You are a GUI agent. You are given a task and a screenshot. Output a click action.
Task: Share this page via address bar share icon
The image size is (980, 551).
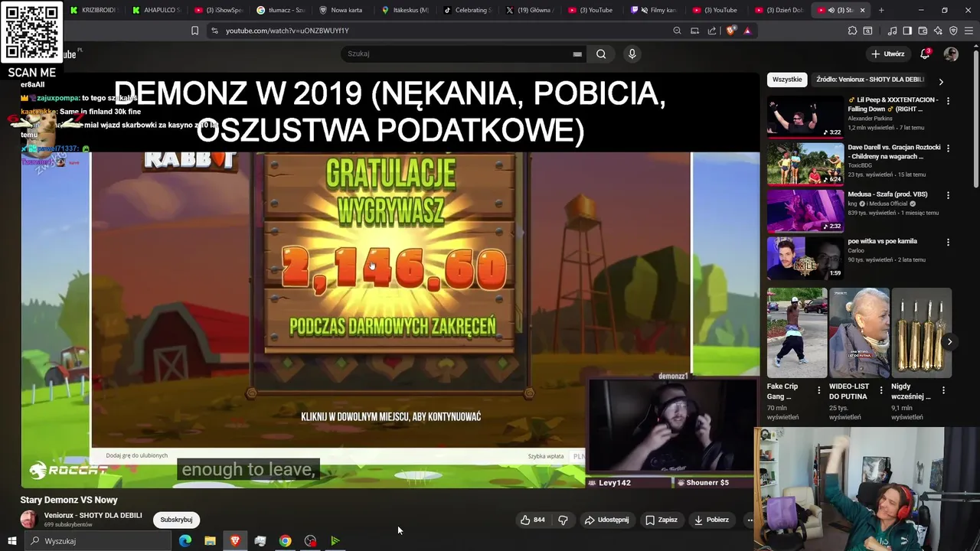point(712,31)
